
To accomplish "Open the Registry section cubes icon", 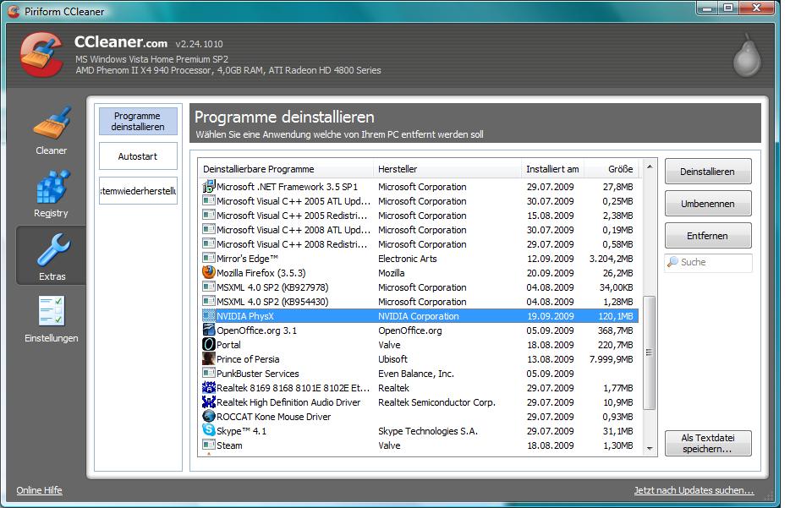I will pos(52,186).
